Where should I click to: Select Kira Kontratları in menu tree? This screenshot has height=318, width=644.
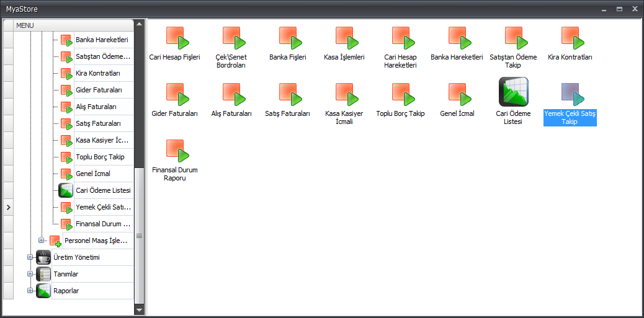tap(104, 73)
